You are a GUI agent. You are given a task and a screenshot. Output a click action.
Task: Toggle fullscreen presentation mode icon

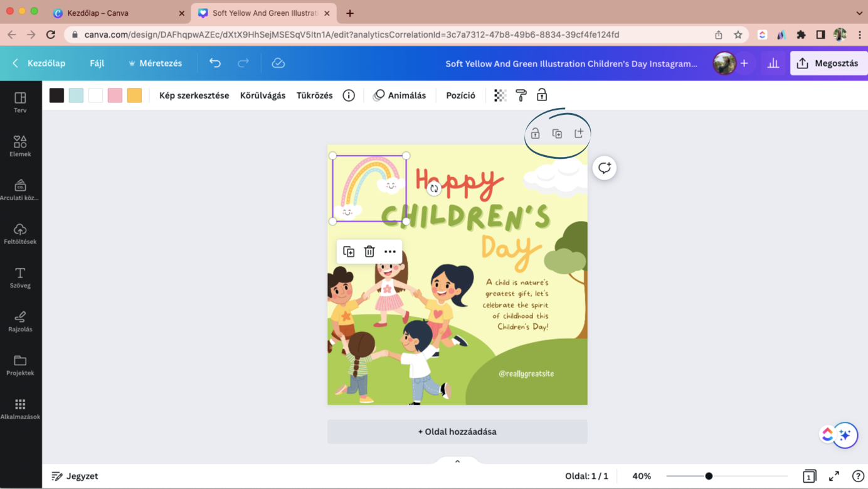[x=834, y=476]
